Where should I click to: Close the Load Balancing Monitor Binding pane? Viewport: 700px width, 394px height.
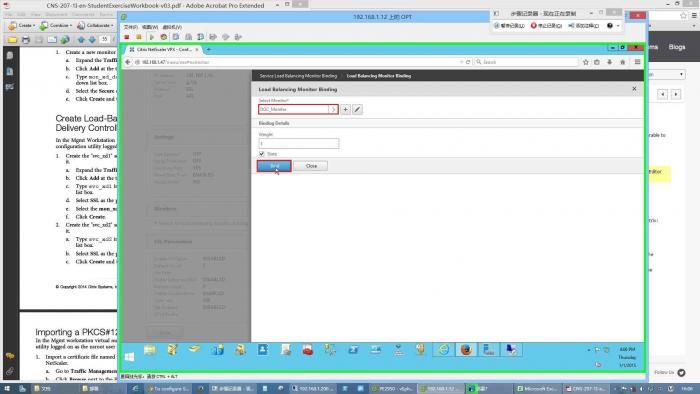(x=634, y=89)
